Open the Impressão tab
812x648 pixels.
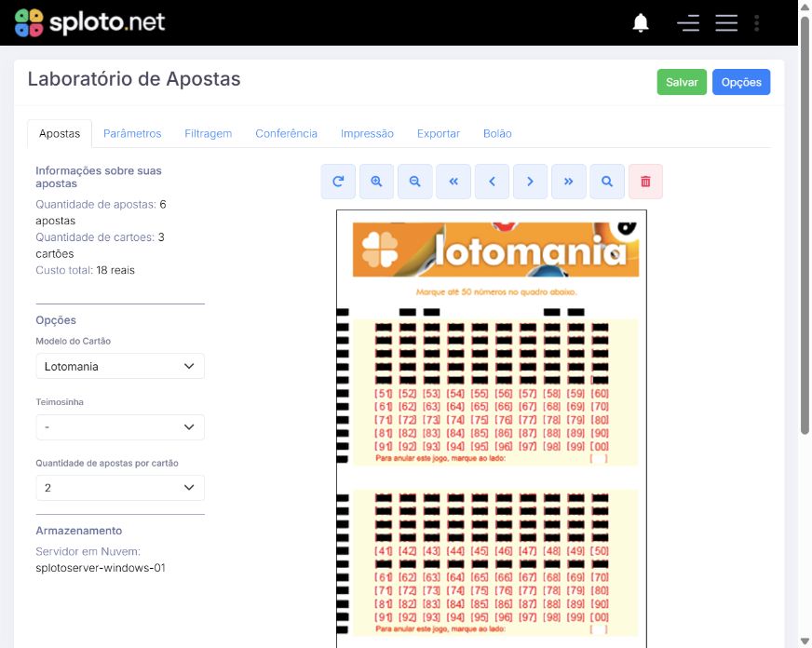[x=367, y=133]
